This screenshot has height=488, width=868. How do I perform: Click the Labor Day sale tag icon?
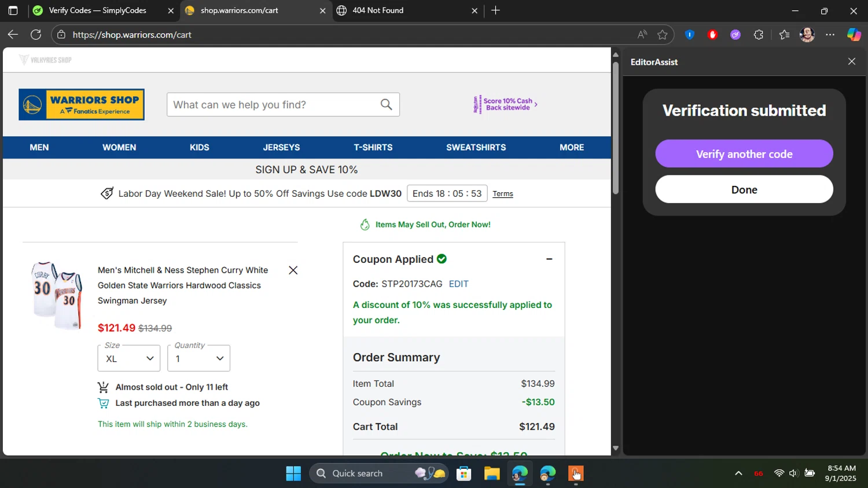coord(107,193)
